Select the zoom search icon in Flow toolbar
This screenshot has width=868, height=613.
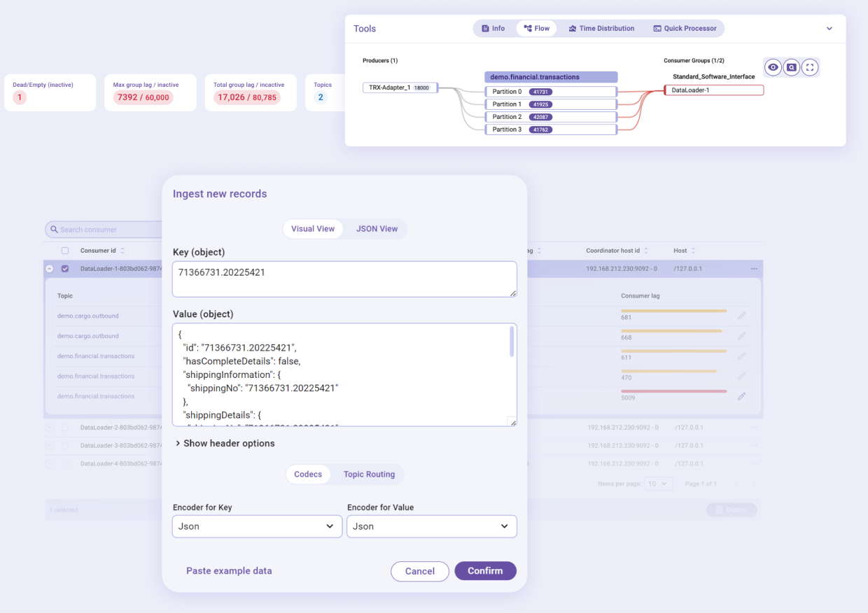click(791, 67)
